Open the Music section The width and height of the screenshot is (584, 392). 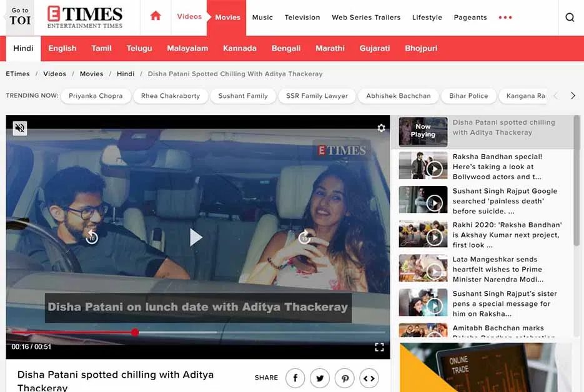tap(262, 17)
